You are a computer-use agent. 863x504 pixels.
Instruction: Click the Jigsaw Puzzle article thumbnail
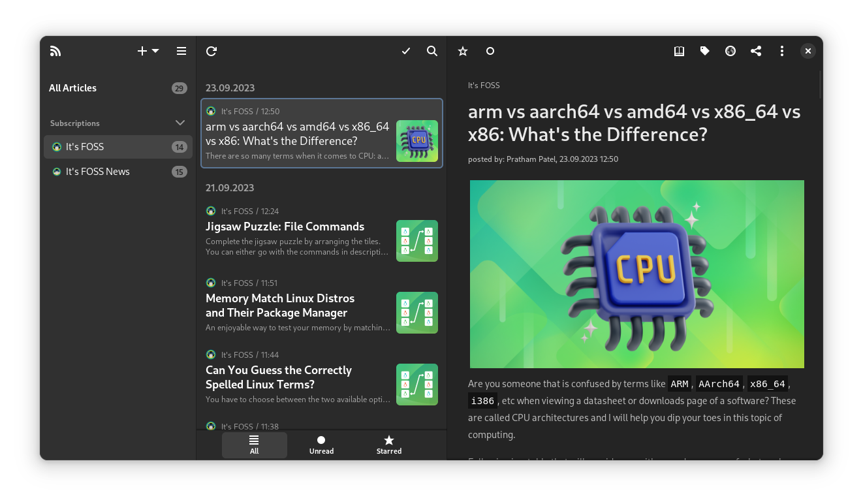417,241
